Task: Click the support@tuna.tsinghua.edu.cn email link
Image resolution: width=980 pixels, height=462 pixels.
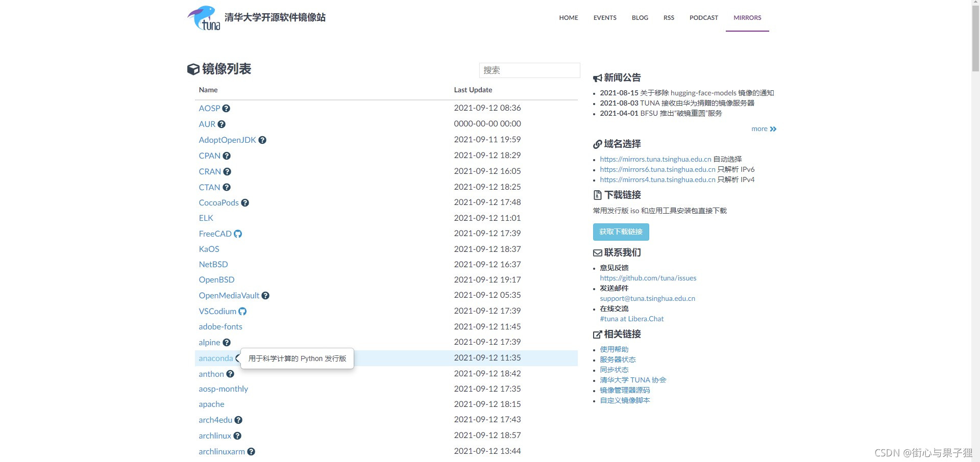Action: click(x=647, y=299)
